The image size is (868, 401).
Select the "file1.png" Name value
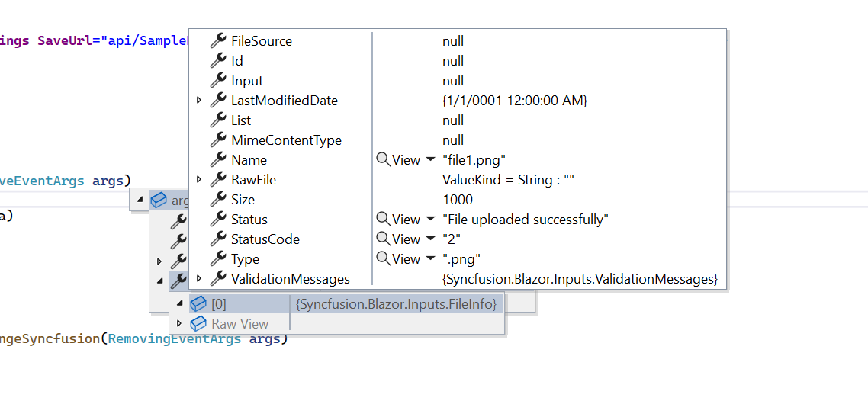click(473, 160)
